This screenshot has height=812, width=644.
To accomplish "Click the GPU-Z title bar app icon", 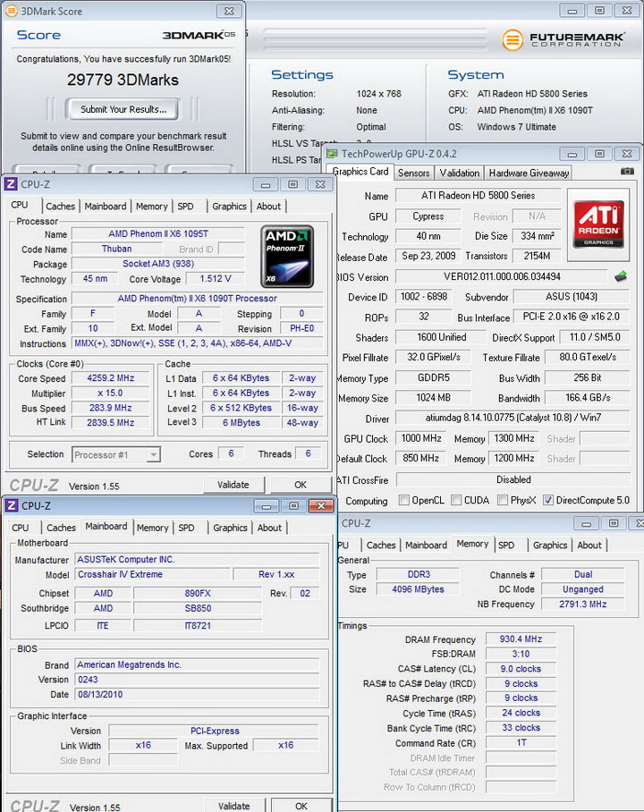I will coord(332,154).
